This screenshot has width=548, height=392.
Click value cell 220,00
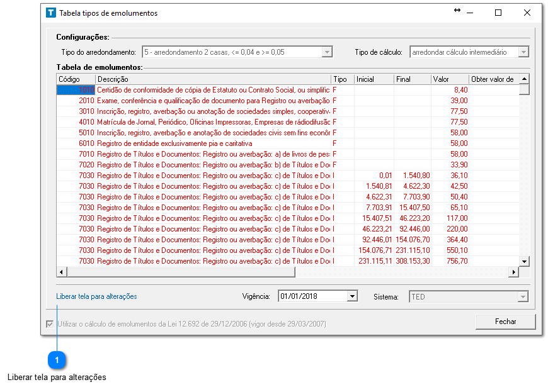click(450, 229)
